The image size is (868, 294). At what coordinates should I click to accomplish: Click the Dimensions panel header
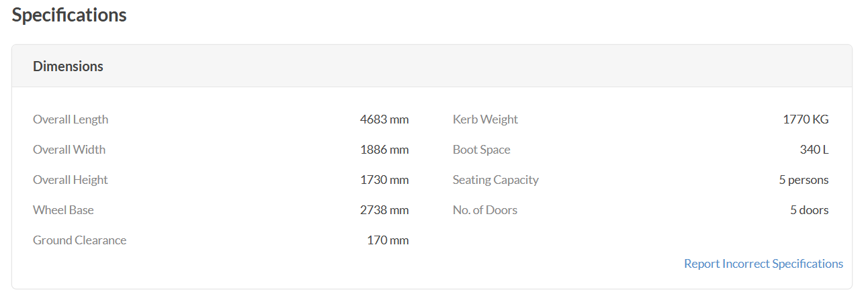[432, 66]
